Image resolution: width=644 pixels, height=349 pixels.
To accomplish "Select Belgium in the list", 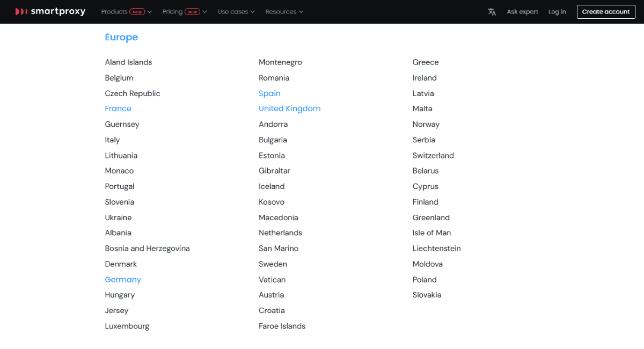I will [119, 78].
